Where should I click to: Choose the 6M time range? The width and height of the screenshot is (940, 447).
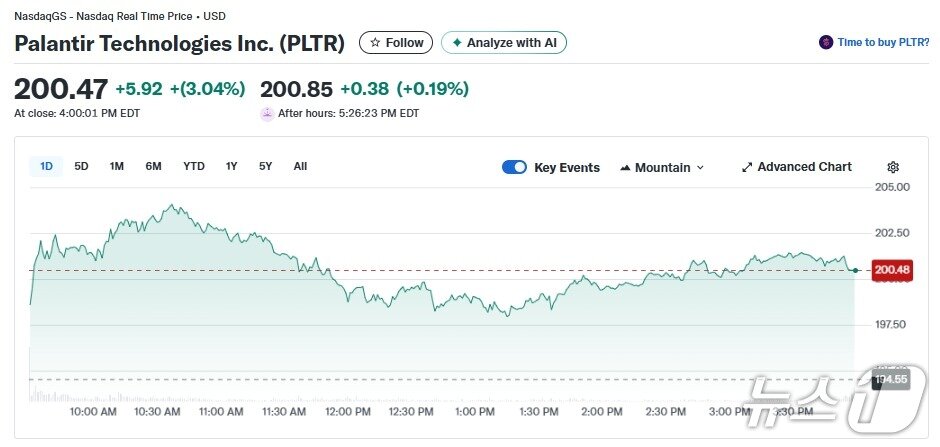(x=153, y=166)
